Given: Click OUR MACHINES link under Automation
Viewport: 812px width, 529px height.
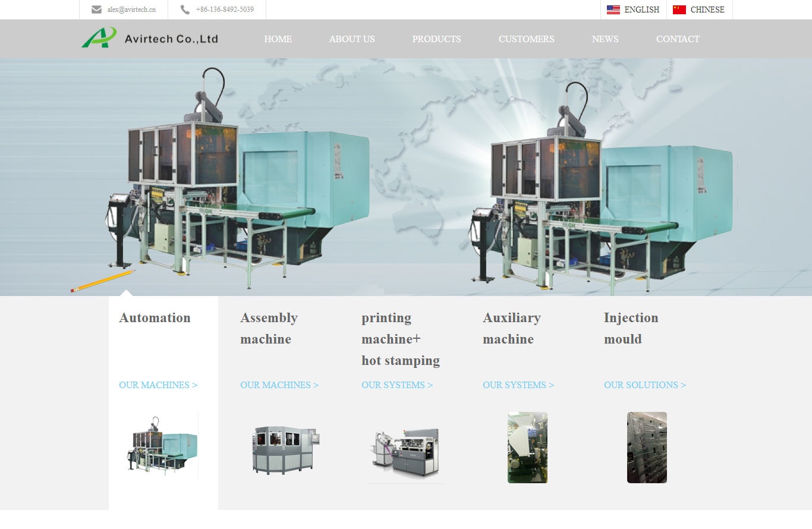Looking at the screenshot, I should click(158, 385).
